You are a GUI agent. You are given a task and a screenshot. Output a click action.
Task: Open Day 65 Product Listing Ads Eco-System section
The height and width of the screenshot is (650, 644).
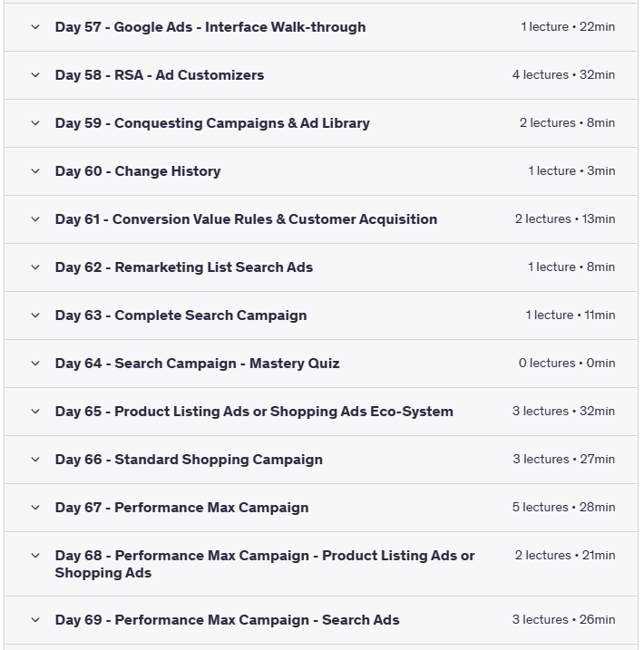(x=254, y=412)
